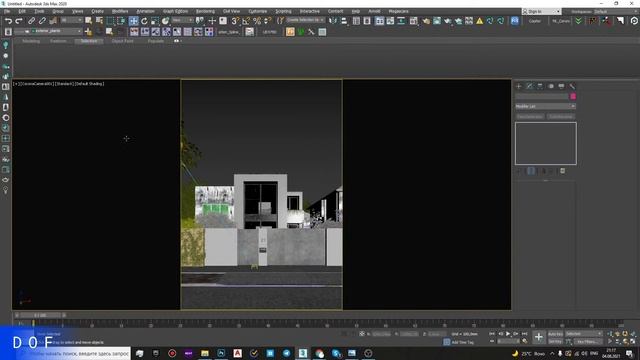Select the Select and Link tool

tap(31, 21)
